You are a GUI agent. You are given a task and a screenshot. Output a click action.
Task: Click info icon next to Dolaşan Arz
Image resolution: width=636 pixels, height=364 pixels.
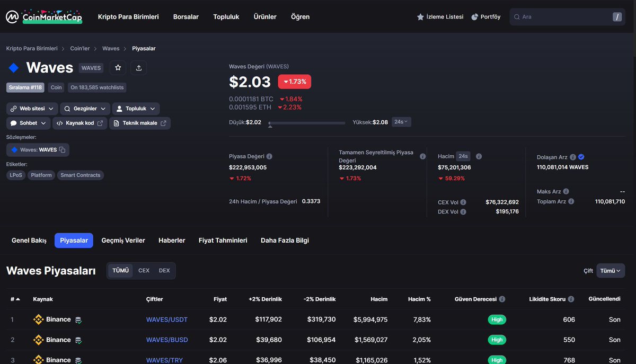tap(573, 157)
